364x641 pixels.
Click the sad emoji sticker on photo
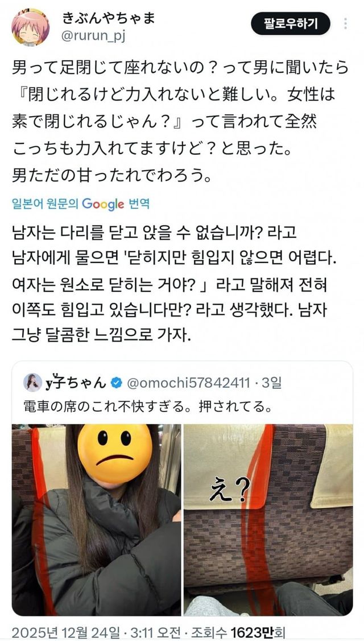pos(115,454)
